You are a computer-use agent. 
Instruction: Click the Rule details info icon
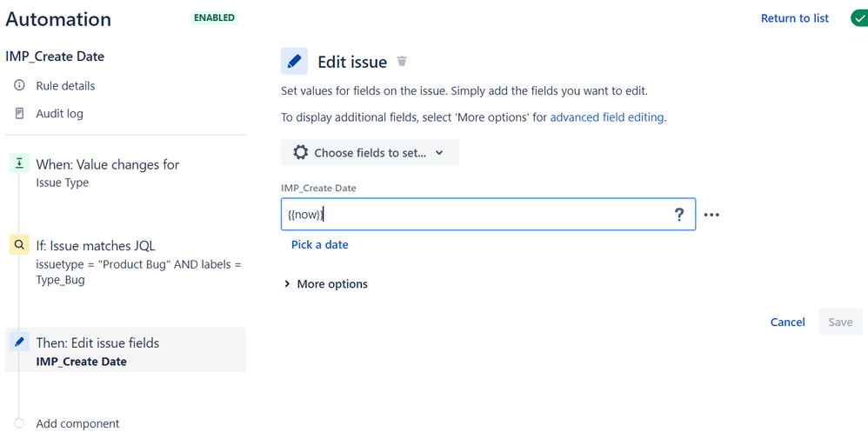19,86
